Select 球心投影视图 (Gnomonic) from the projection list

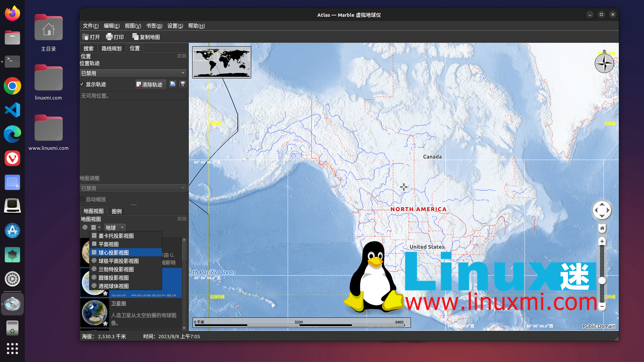coord(126,253)
